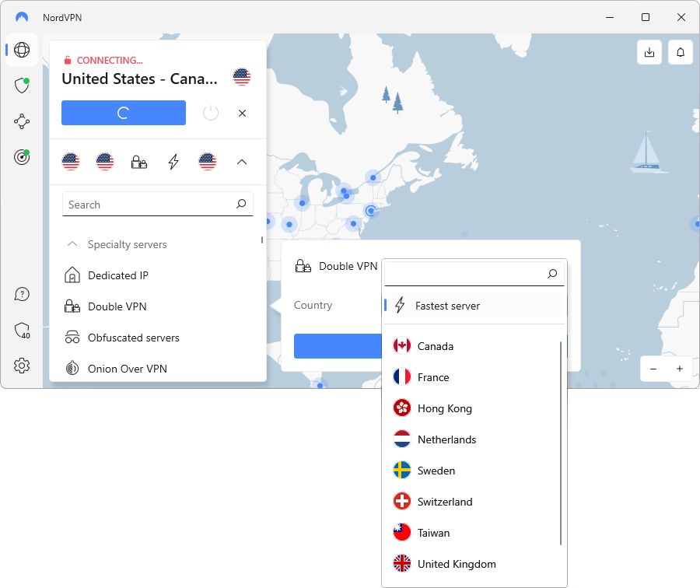
Task: Open Meshnet from the sidebar
Action: click(x=22, y=121)
